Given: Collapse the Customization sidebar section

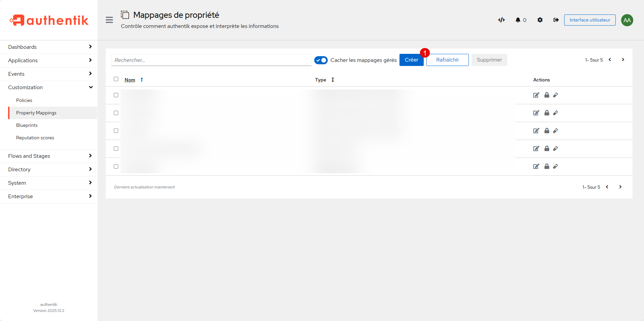Looking at the screenshot, I should 49,87.
